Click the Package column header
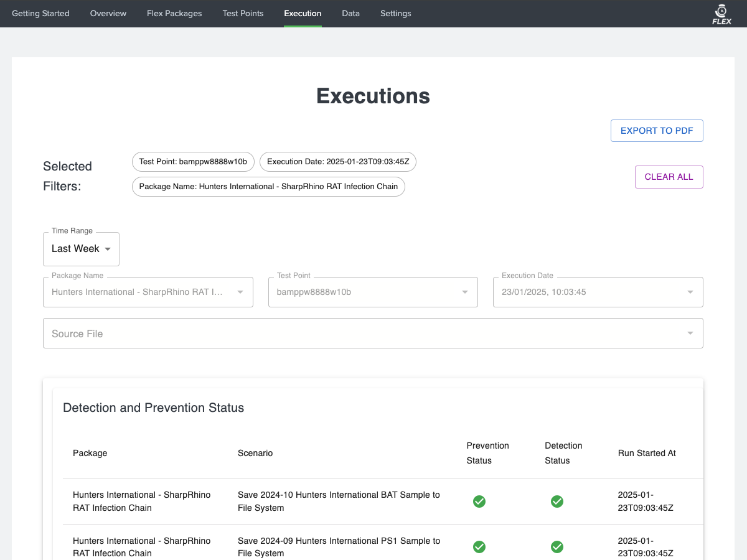Image resolution: width=747 pixels, height=560 pixels. click(90, 453)
